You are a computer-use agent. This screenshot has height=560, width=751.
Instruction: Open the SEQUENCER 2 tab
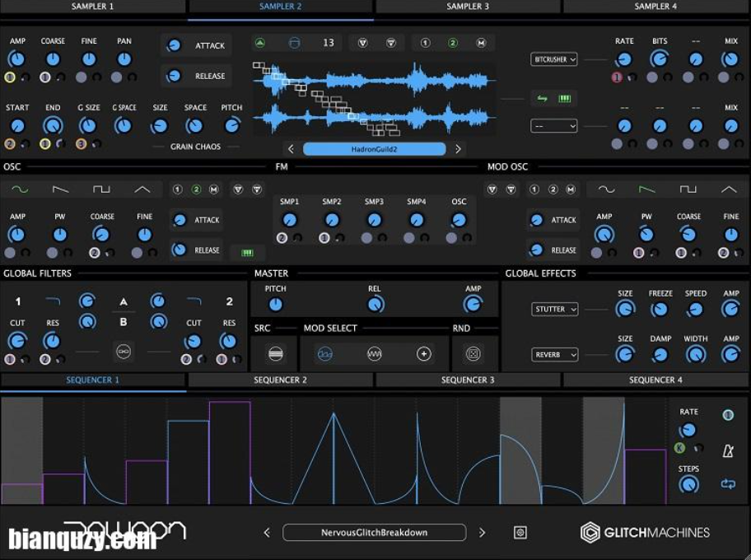point(280,380)
